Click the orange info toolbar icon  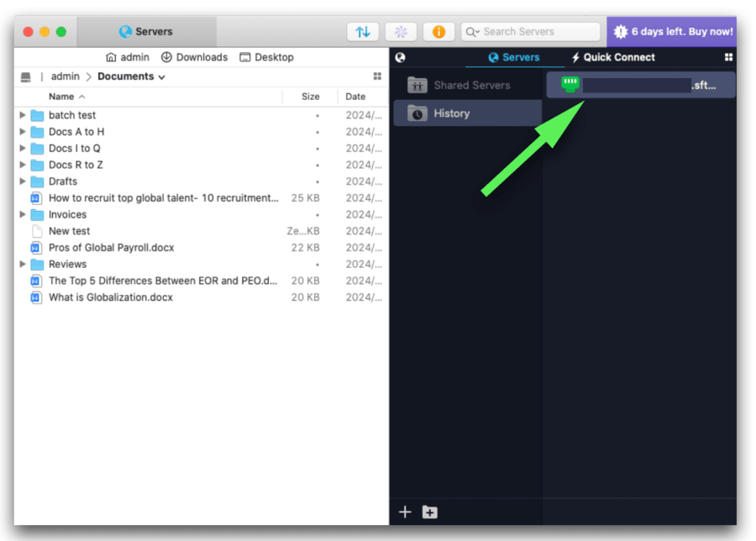click(x=438, y=31)
